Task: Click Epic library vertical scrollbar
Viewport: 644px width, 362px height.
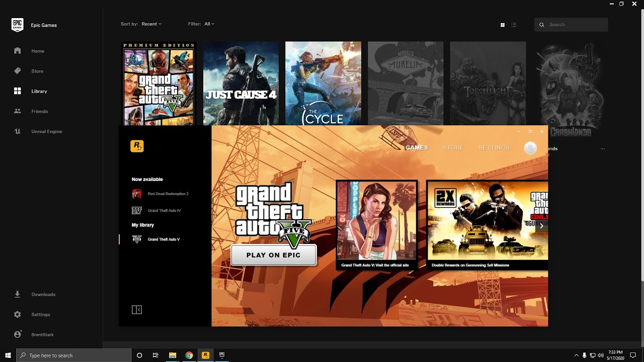Action: (642, 146)
